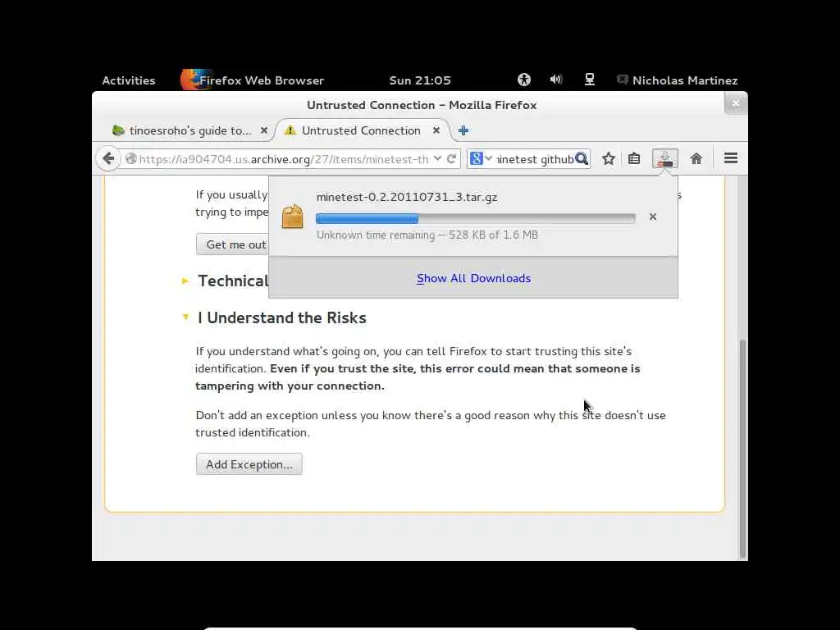Viewport: 840px width, 630px height.
Task: Open the search engine selector dropdown
Action: (481, 158)
